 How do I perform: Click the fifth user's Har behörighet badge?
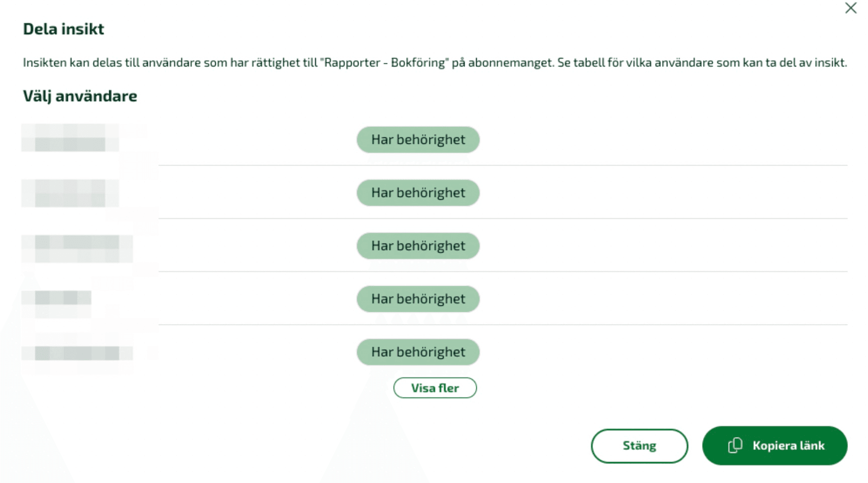[x=418, y=352]
